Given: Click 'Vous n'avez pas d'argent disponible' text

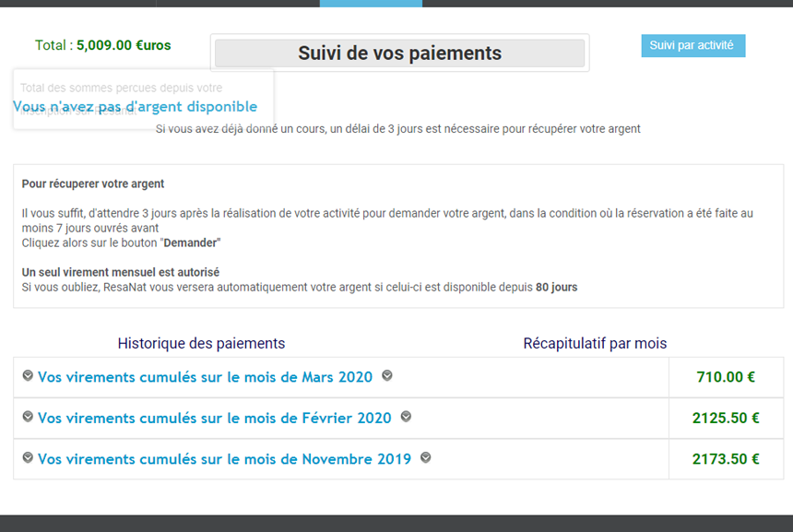Looking at the screenshot, I should (135, 106).
